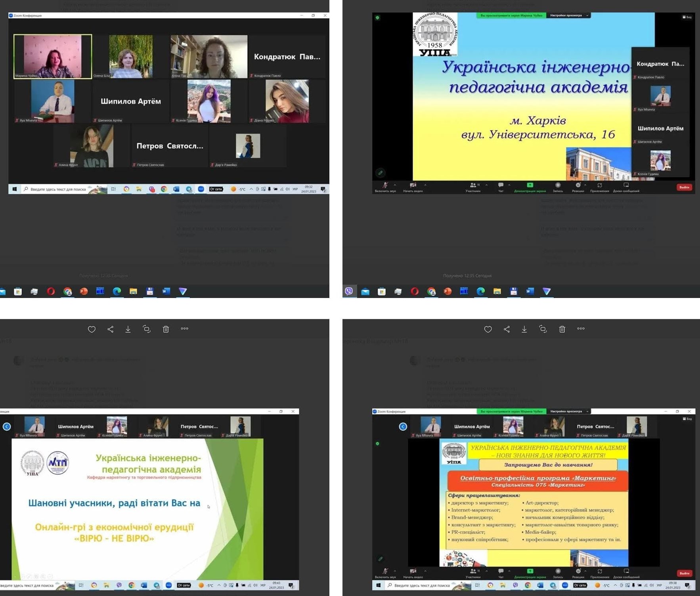This screenshot has height=596, width=700.
Task: Click the forward/copy icon above the Маркетинг program slide
Action: 543,329
